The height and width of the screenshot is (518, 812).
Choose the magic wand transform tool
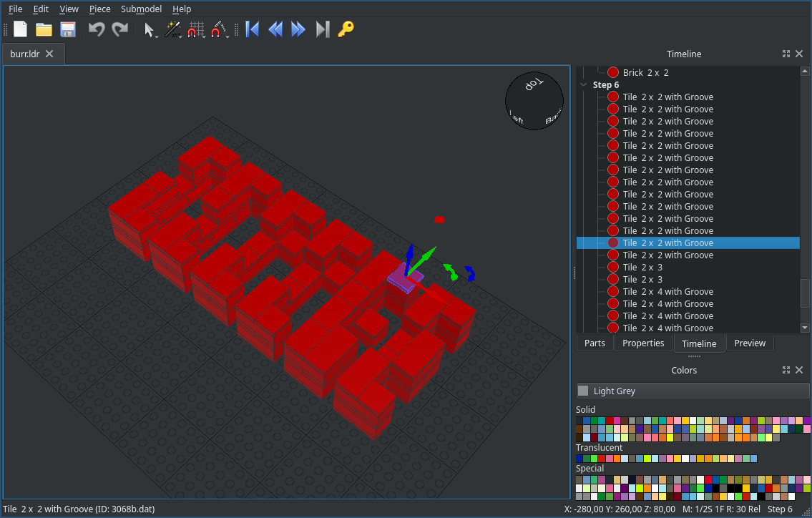pyautogui.click(x=172, y=29)
